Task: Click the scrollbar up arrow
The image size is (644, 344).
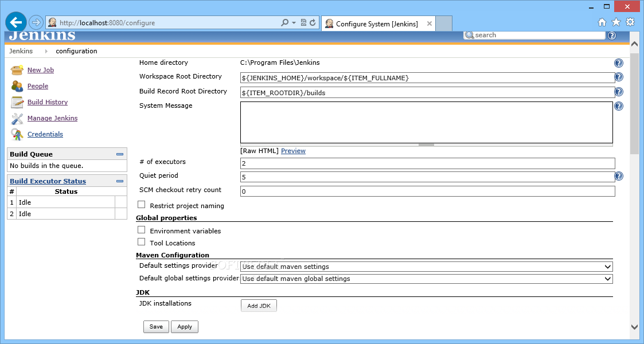Action: click(635, 44)
